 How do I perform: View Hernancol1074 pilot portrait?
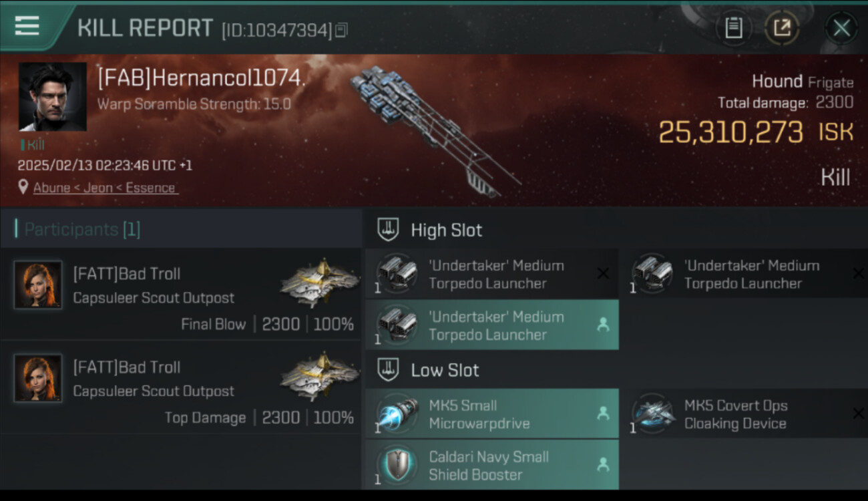(52, 97)
